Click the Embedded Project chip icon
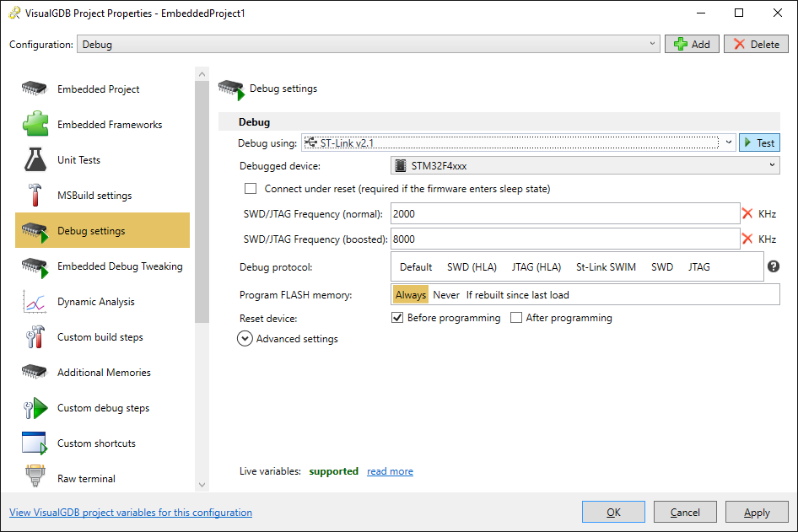Image resolution: width=798 pixels, height=532 pixels. pos(34,89)
